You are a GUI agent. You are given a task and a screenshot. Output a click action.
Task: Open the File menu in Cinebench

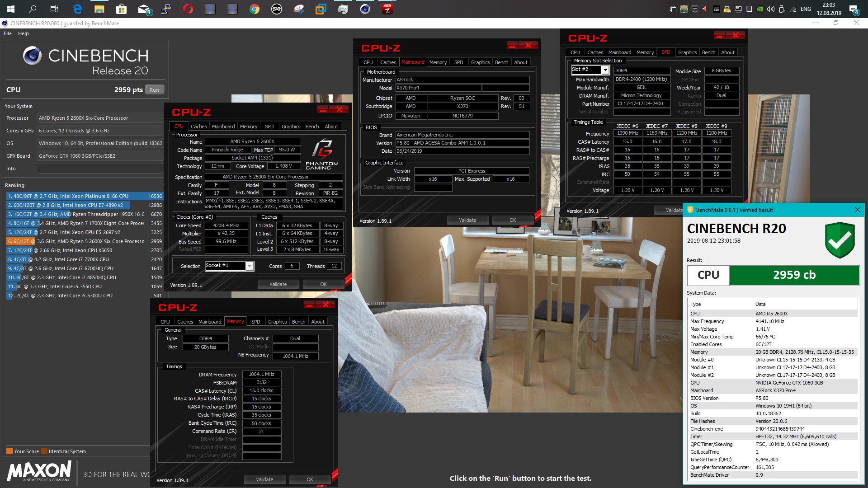(x=8, y=33)
